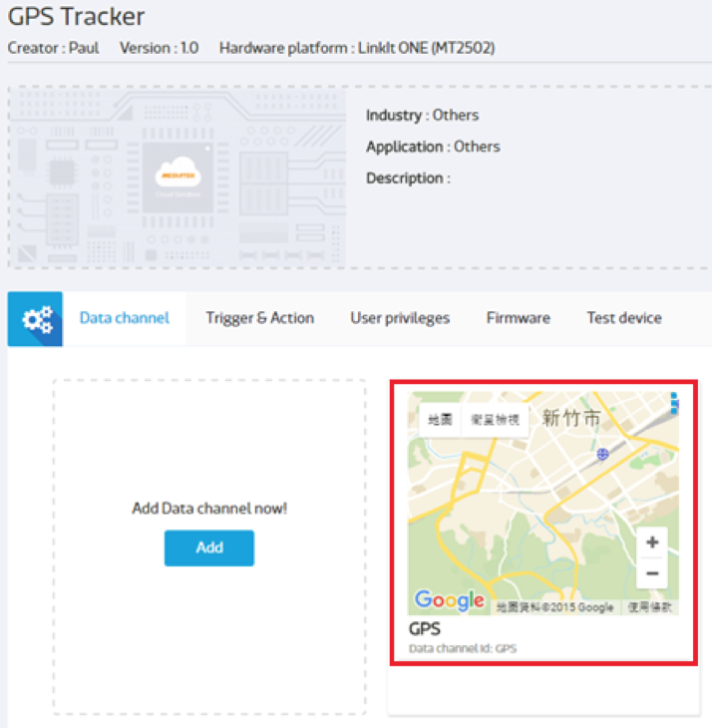The image size is (712, 728).
Task: Click the blue gears prototype icon
Action: 35,319
